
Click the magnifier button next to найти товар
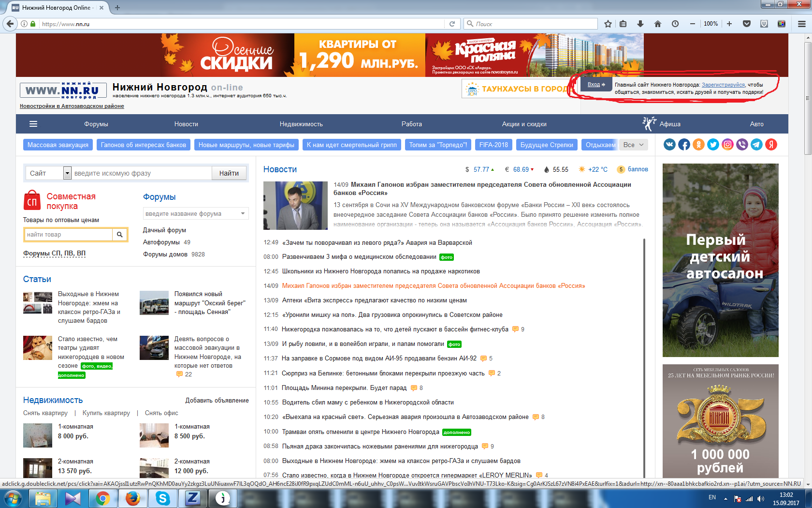pyautogui.click(x=119, y=235)
